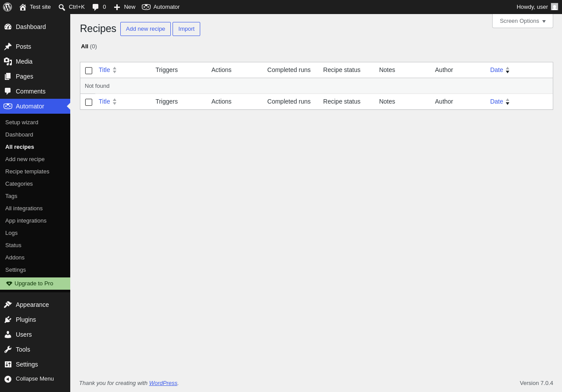Open the WordPress logo menu
This screenshot has width=562, height=392.
[x=7, y=7]
